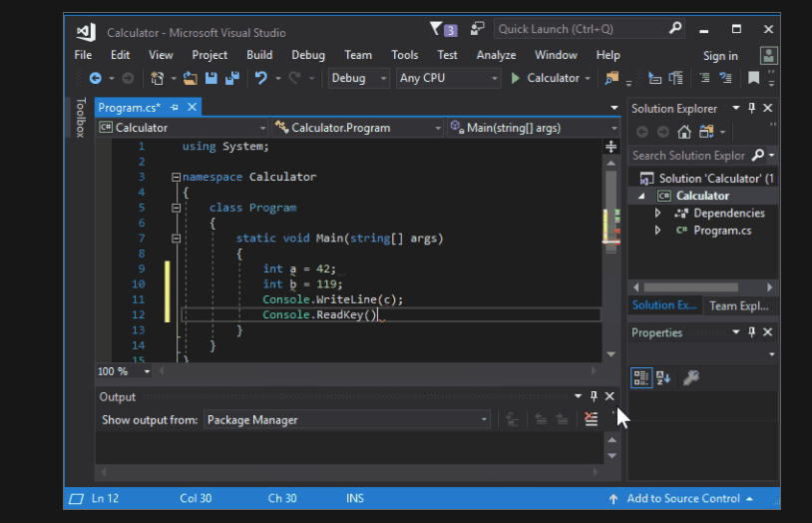The image size is (812, 523).
Task: Click the Undo arrow icon
Action: [x=261, y=78]
